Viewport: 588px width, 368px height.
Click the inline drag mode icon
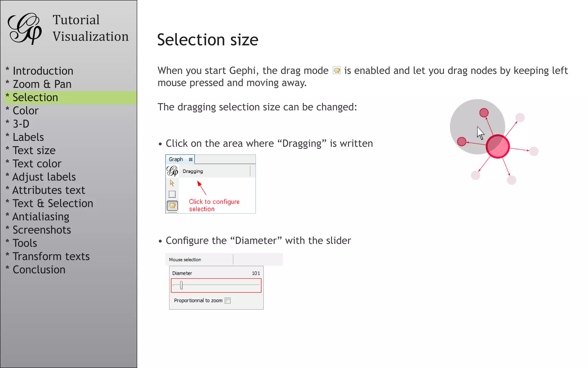[336, 70]
